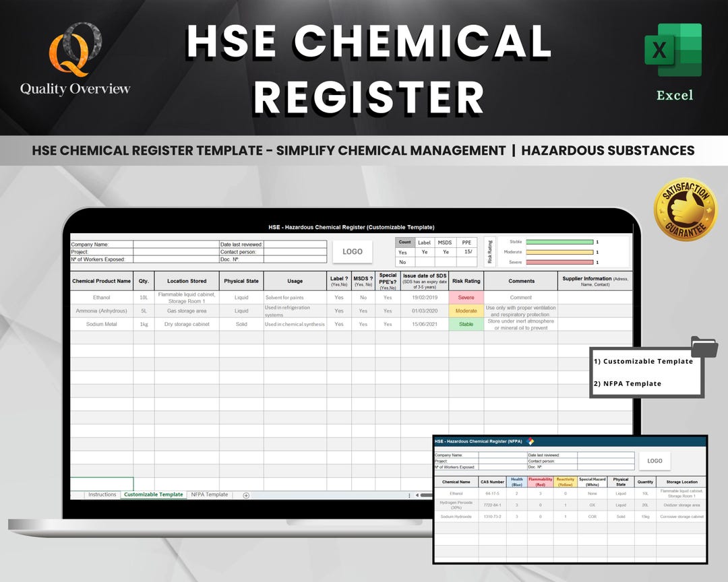This screenshot has height=582, width=728.
Task: Select the Customizable Template tab
Action: pos(153,494)
